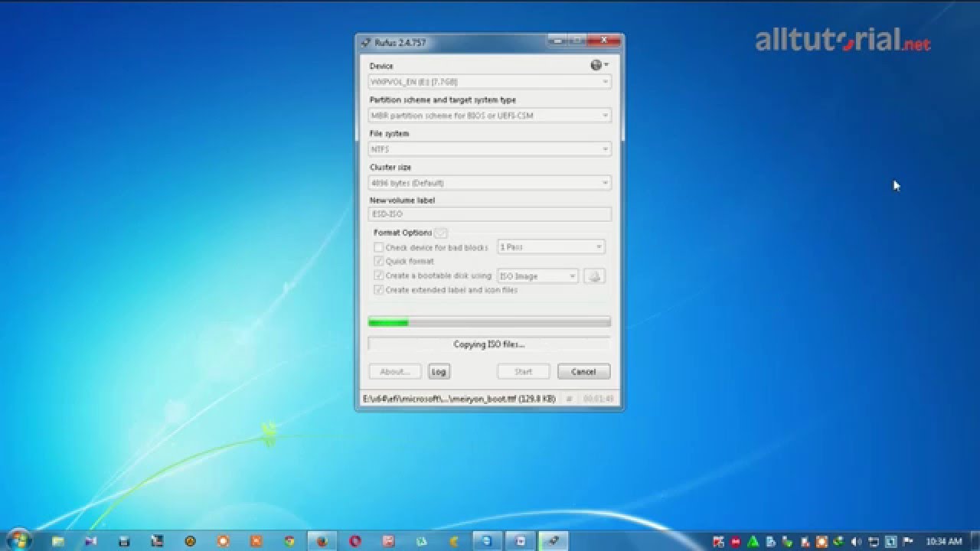This screenshot has height=551, width=980.
Task: Toggle 'Create extended label and icon files' checkbox
Action: (378, 290)
